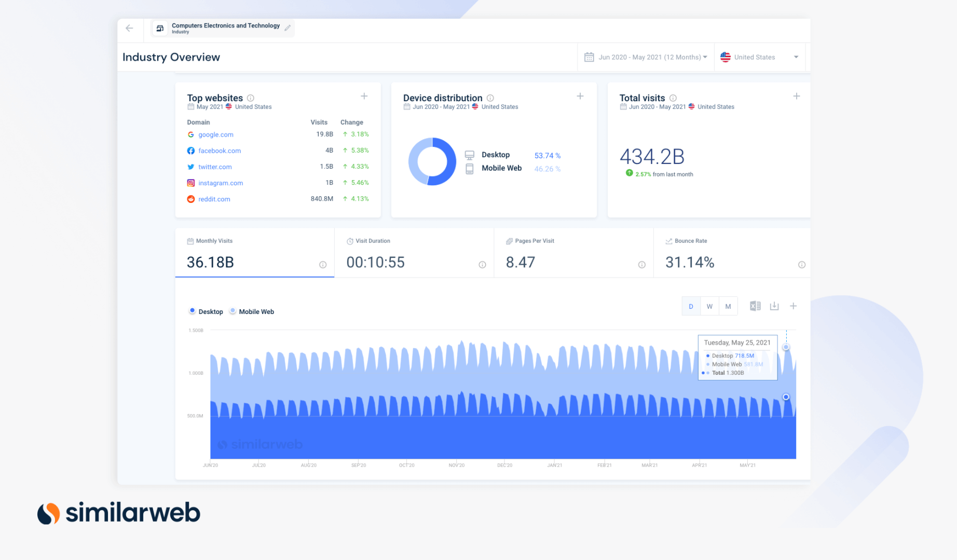
Task: Click the 53.74 % desktop share value
Action: 548,156
